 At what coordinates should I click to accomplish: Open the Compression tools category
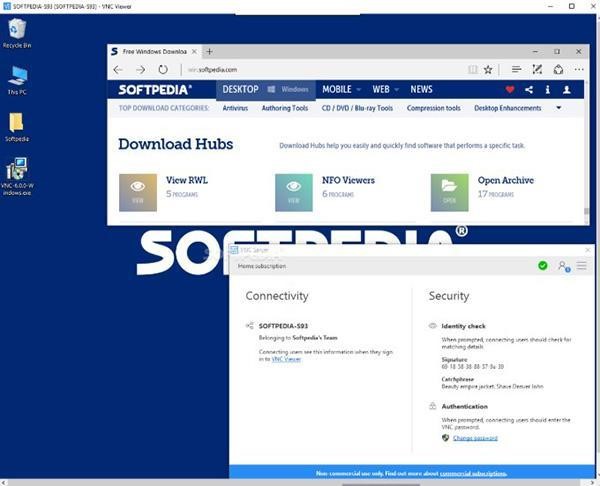pos(434,108)
